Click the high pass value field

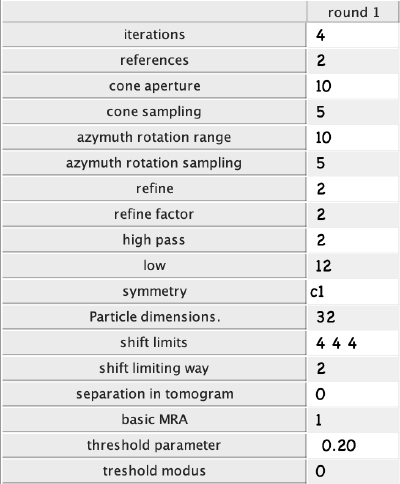click(353, 240)
